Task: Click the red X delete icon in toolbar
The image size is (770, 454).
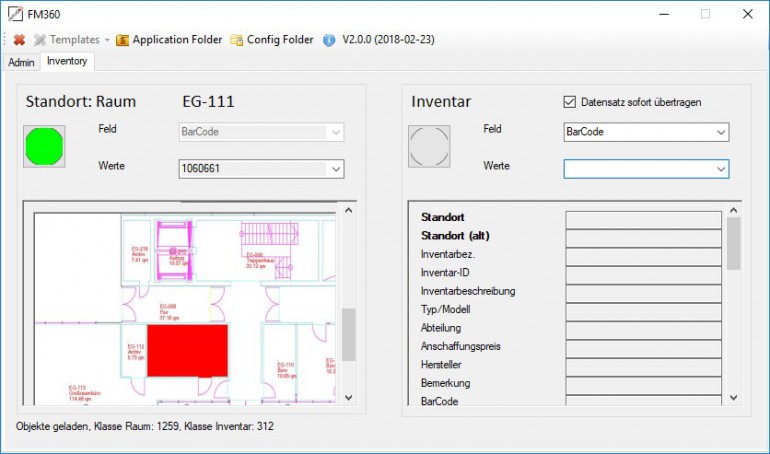Action: point(19,40)
